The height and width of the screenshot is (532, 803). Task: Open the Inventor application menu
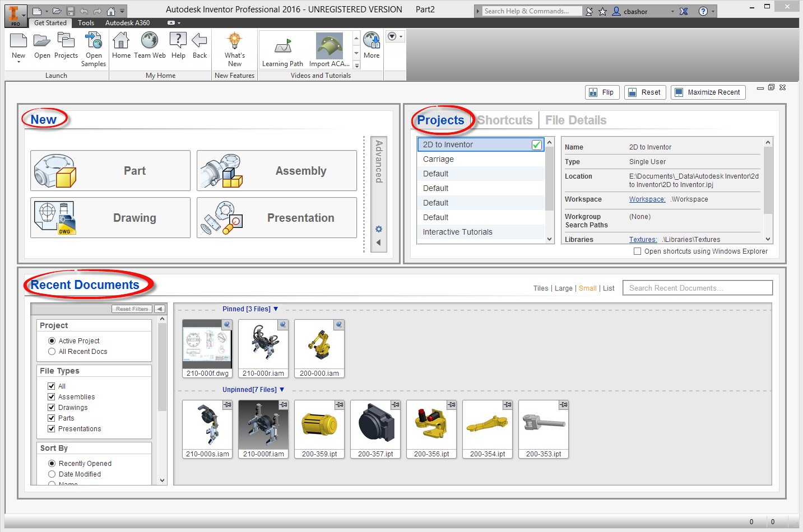coord(15,15)
